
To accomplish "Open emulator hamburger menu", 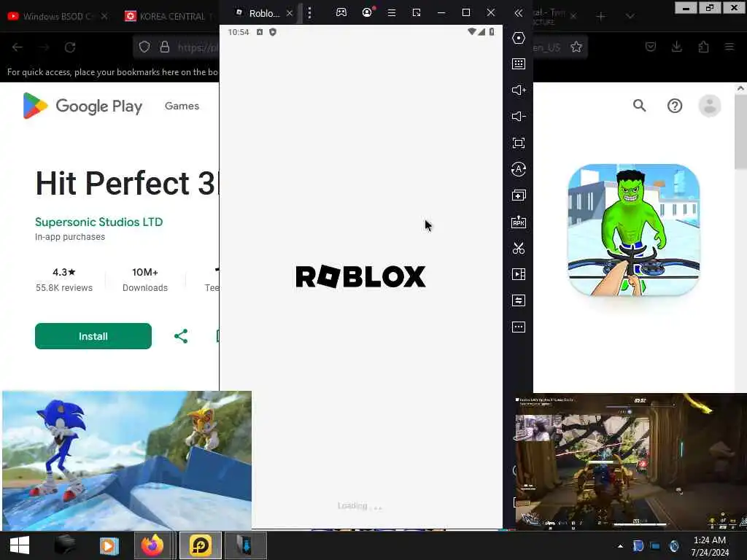I will [x=392, y=13].
